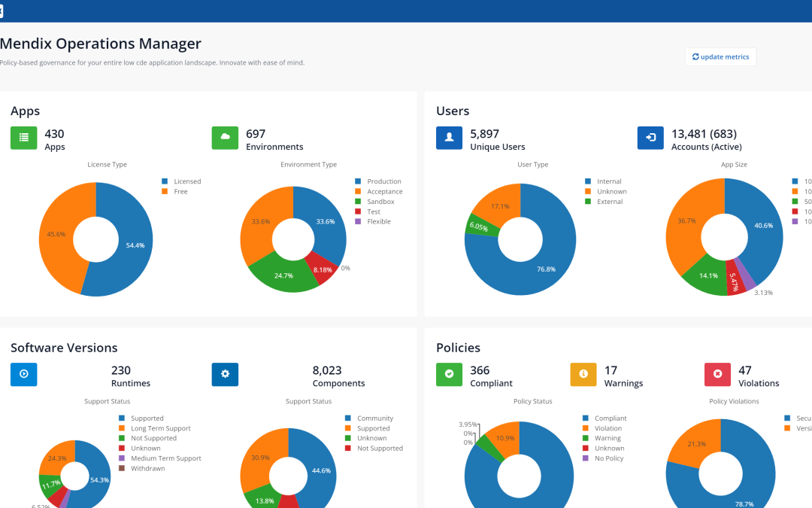Toggle No Policy in Policy Status legend
The width and height of the screenshot is (812, 508).
(608, 458)
